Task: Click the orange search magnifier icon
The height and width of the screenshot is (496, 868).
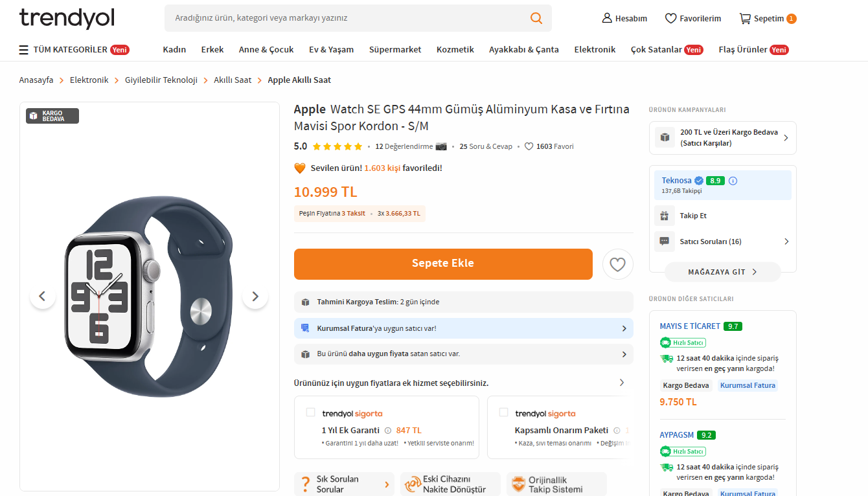Action: (536, 18)
